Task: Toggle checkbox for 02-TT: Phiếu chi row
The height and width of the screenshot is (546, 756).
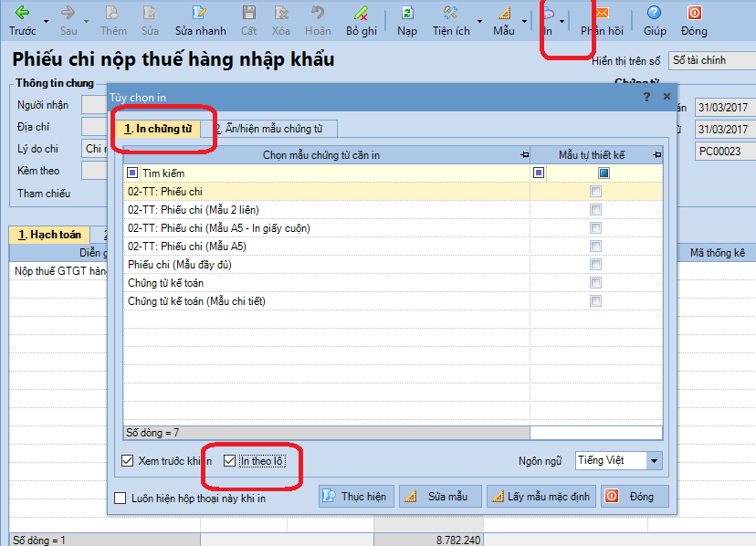Action: pyautogui.click(x=596, y=192)
